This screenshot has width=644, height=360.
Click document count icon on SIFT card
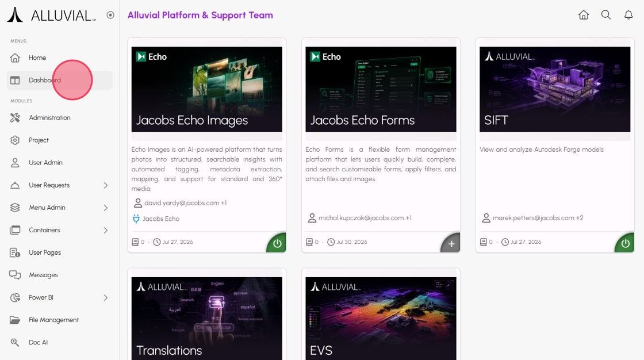tap(484, 242)
